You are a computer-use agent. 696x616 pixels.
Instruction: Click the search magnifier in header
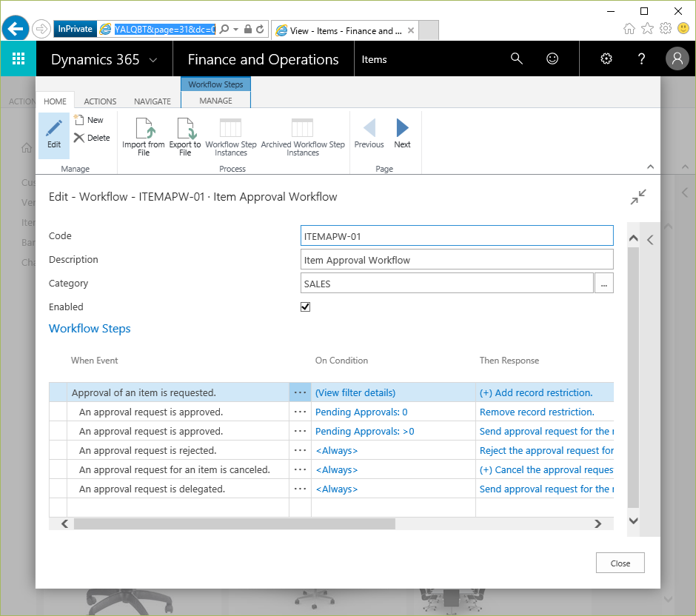(x=516, y=58)
